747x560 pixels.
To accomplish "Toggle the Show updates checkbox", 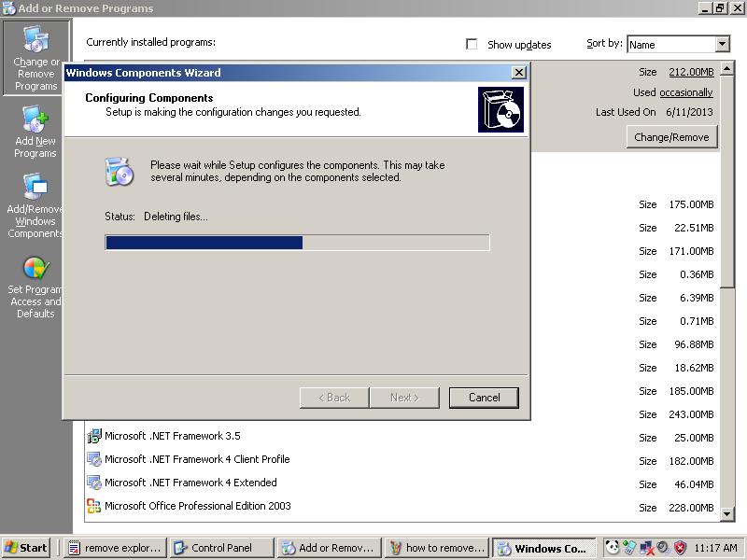I will (472, 44).
